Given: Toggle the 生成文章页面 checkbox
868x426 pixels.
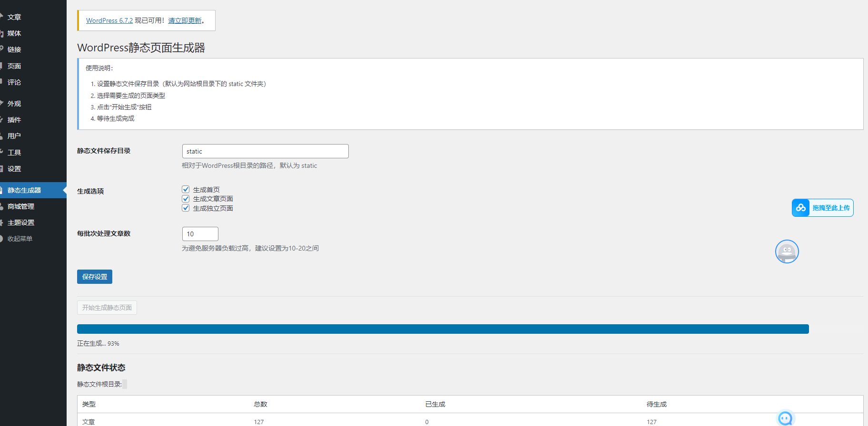Looking at the screenshot, I should pyautogui.click(x=186, y=199).
